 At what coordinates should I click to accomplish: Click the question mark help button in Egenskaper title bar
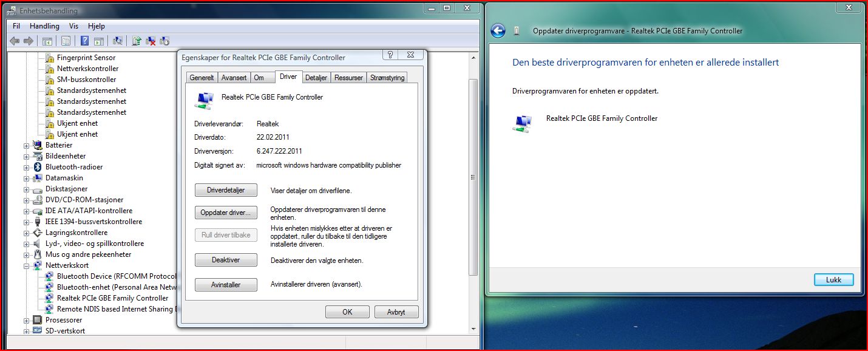point(391,55)
